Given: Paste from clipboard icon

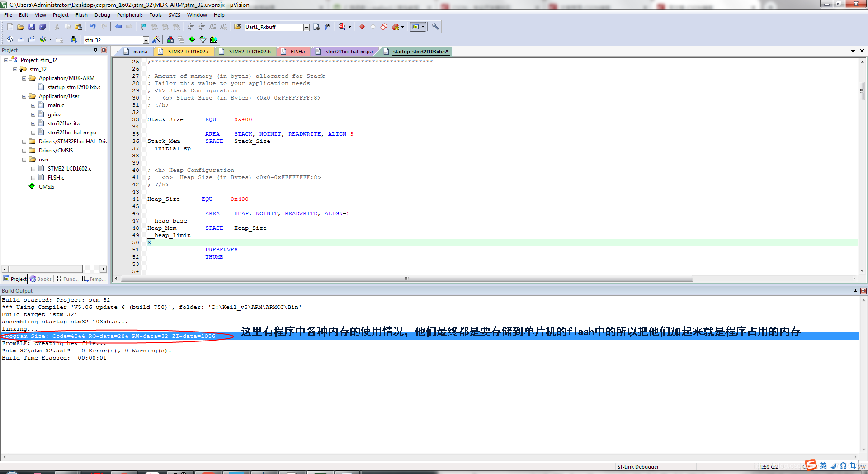Looking at the screenshot, I should point(79,27).
